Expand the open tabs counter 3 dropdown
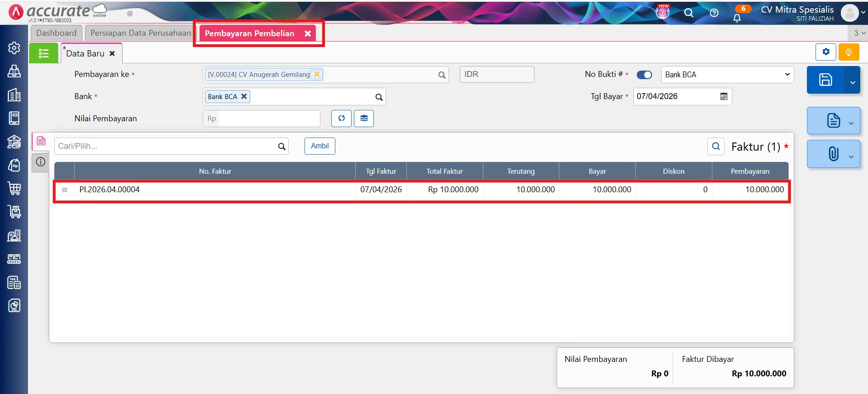This screenshot has height=394, width=868. tap(859, 33)
